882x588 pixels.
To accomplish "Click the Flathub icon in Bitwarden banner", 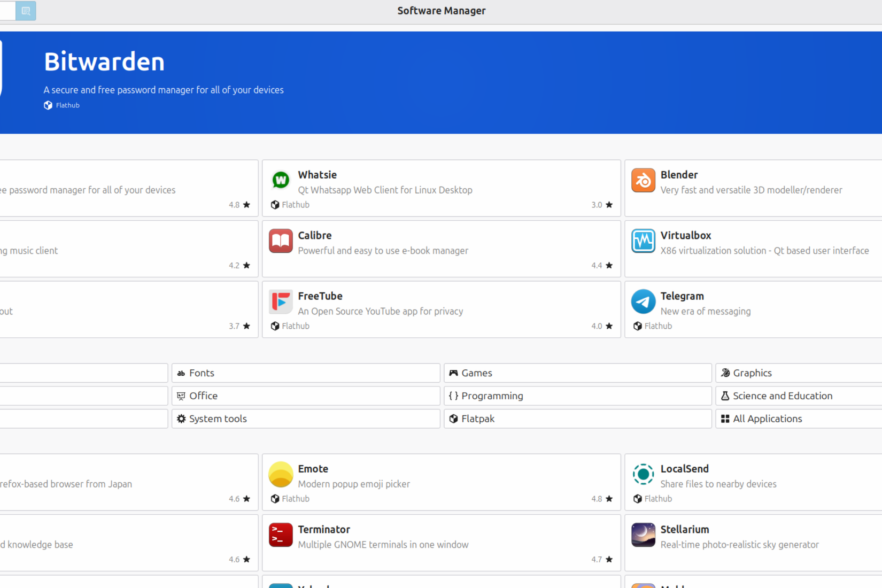I will (x=48, y=105).
